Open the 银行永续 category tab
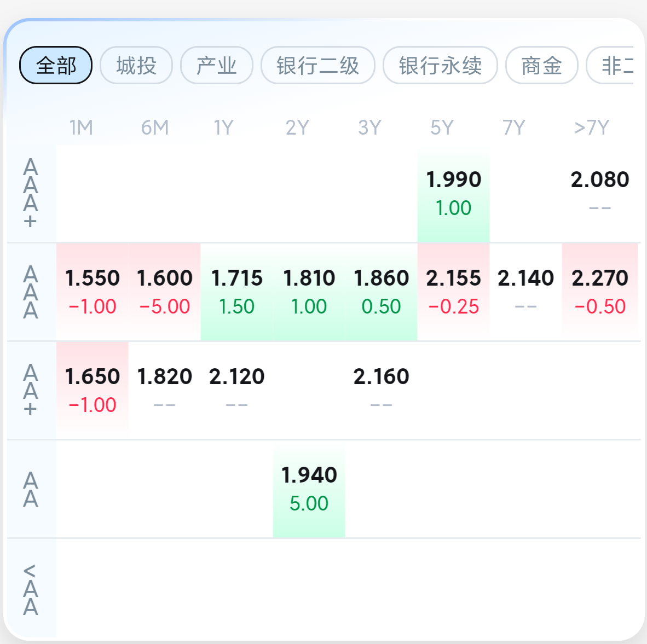The image size is (647, 644). point(440,65)
